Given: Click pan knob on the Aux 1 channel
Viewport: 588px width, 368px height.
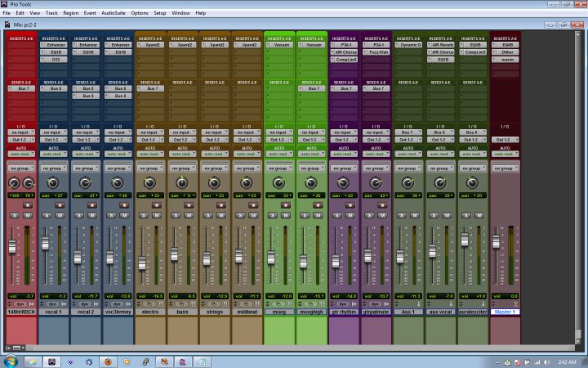Looking at the screenshot, I should pos(408,182).
